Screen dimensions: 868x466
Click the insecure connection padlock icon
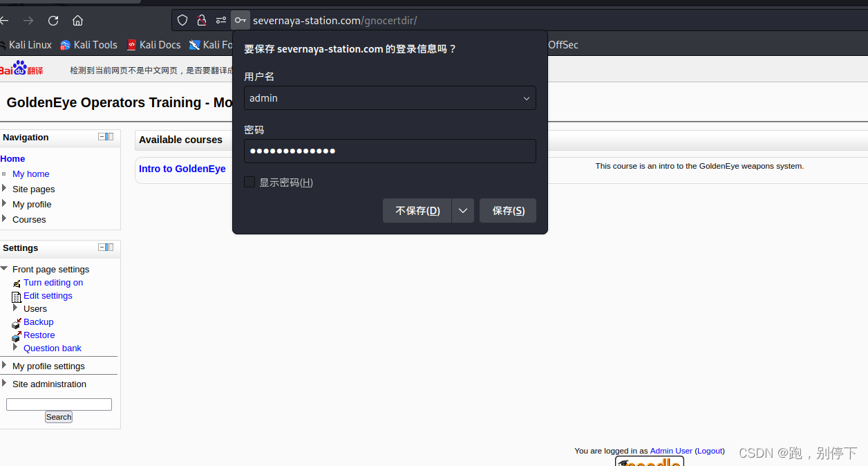[x=202, y=21]
